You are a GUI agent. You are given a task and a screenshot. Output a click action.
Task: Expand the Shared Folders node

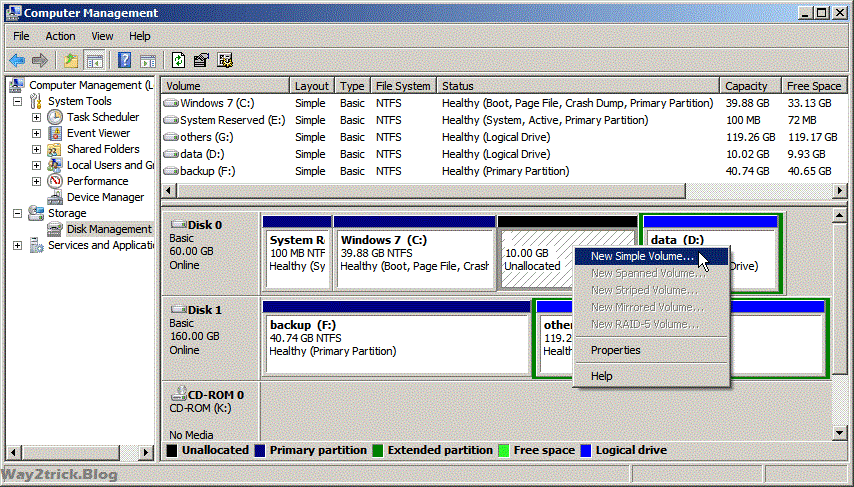click(x=36, y=149)
